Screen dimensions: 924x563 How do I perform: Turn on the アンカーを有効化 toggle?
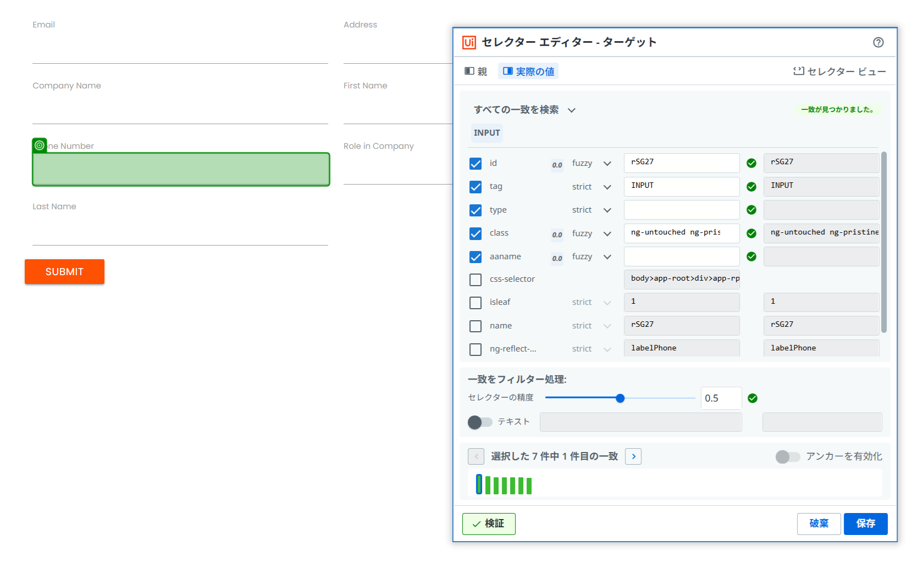click(x=788, y=456)
